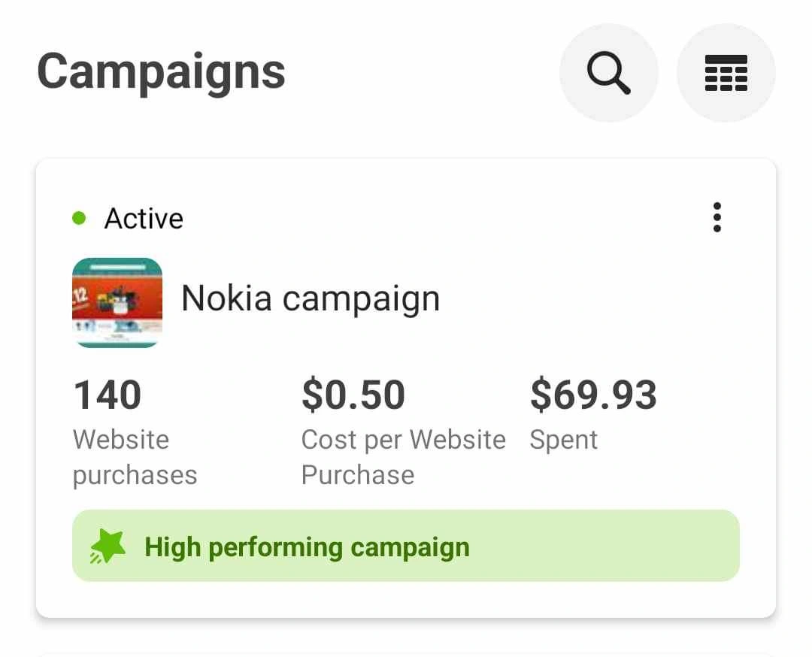Screen dimensions: 812x657
Task: Tap the shooting star icon
Action: pos(105,546)
